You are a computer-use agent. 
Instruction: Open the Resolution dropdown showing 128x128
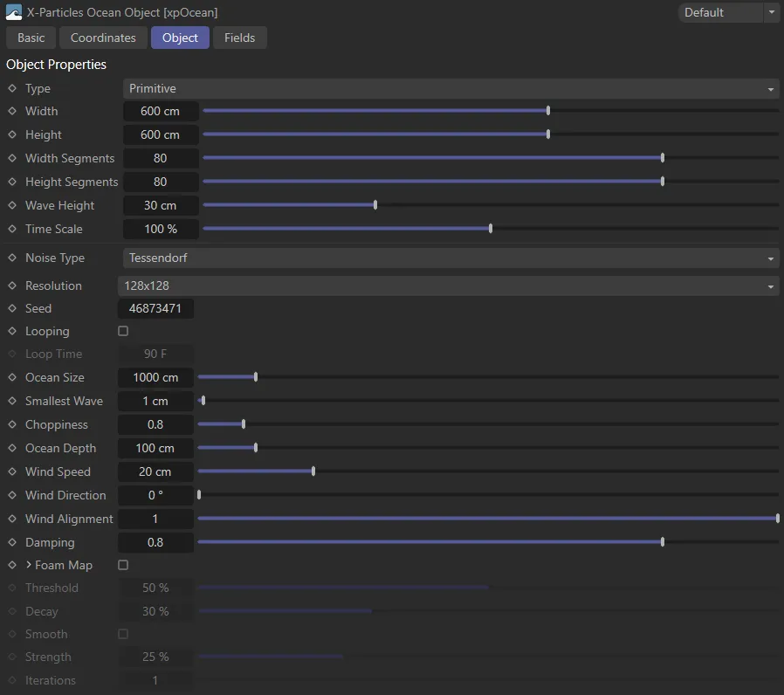[x=448, y=286]
